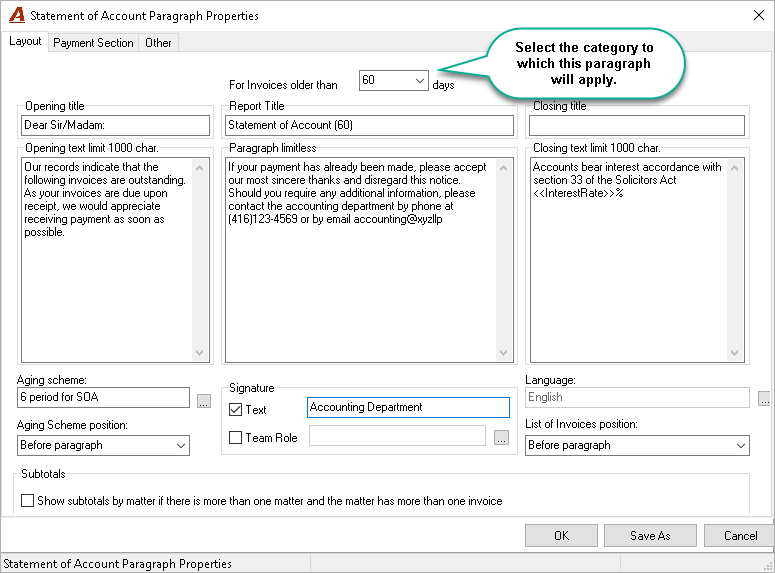
Task: Click the Cancel button
Action: [x=739, y=535]
